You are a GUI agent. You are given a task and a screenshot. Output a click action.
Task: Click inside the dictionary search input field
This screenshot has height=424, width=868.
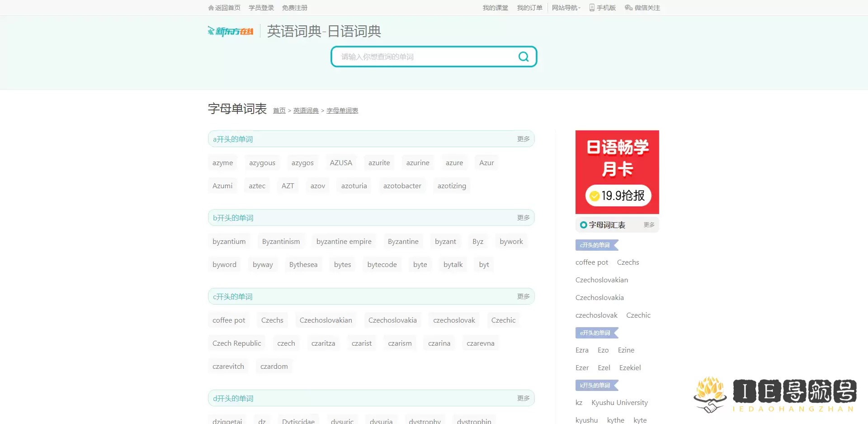coord(425,57)
